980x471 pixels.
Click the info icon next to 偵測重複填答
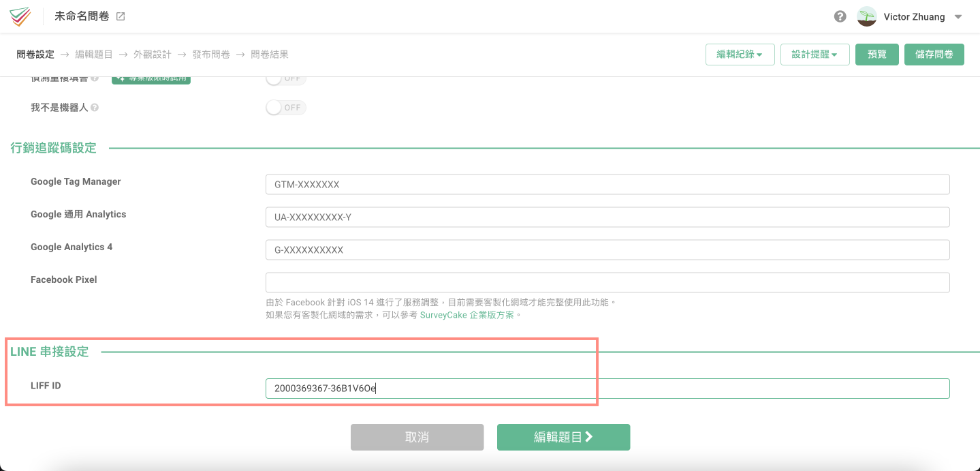[x=95, y=78]
